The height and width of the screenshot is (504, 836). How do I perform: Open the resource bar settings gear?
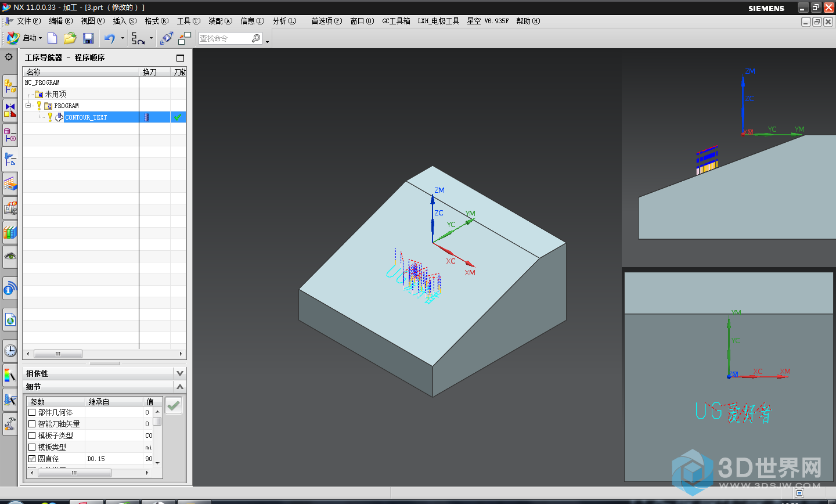(9, 57)
